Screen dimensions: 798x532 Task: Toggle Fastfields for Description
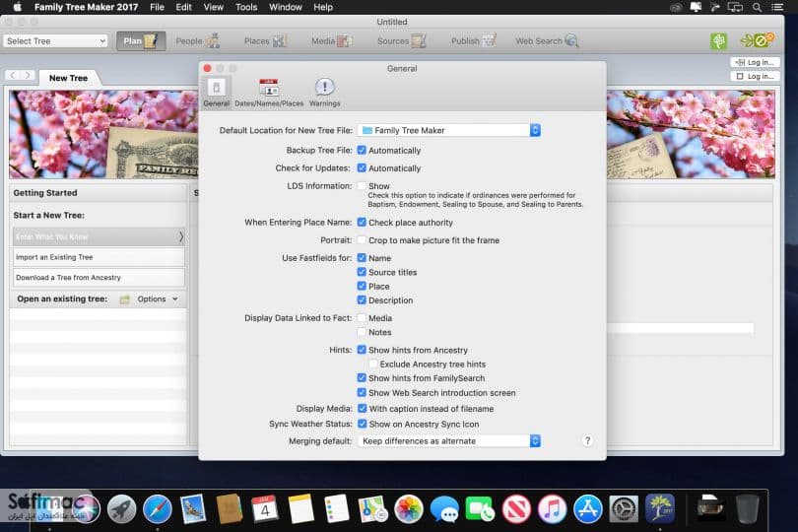click(x=362, y=300)
